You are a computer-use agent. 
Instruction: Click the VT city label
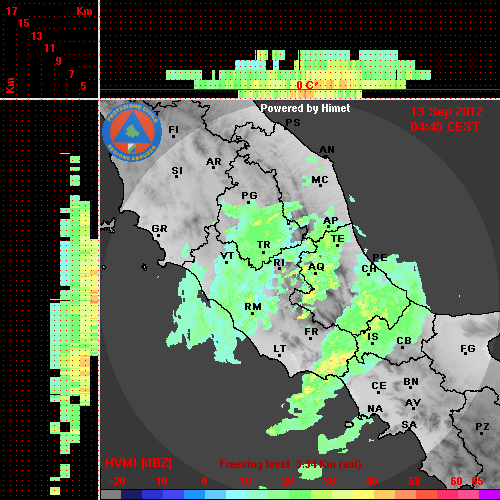tap(227, 256)
